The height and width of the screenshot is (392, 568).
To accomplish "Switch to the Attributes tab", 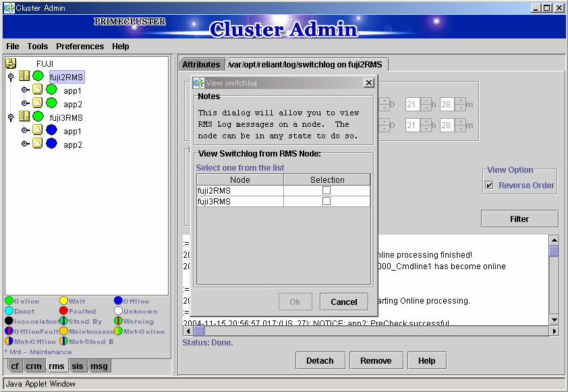I will coord(202,65).
